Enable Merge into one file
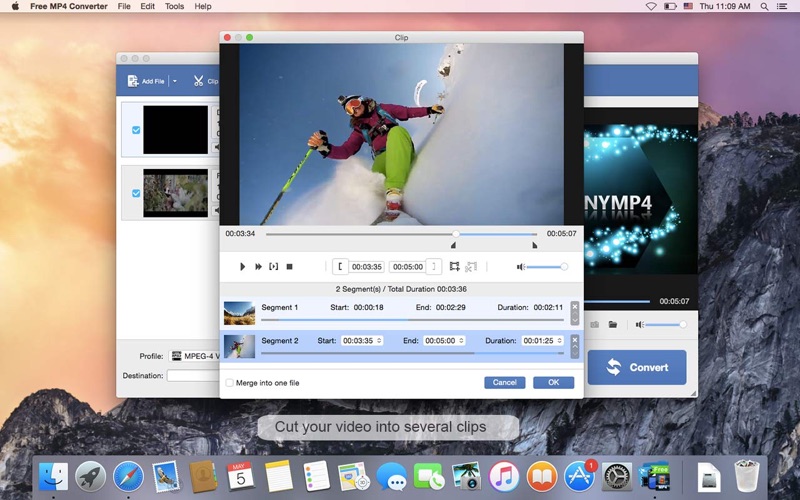 [x=230, y=383]
